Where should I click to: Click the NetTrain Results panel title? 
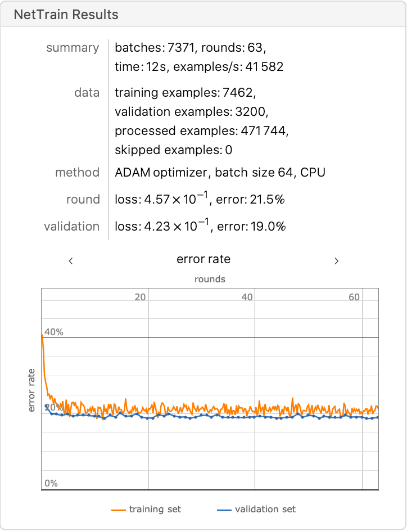66,15
